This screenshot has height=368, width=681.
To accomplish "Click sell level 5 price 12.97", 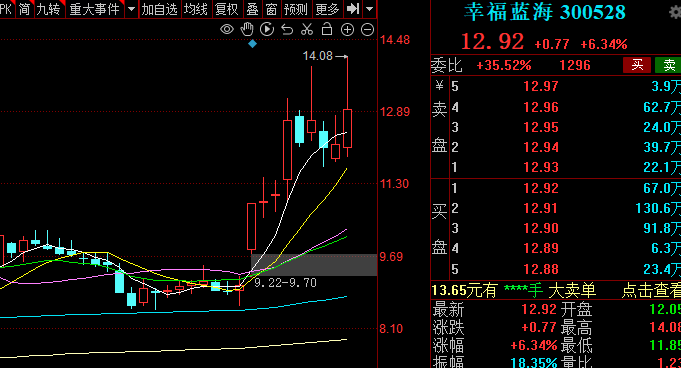I will pos(541,86).
